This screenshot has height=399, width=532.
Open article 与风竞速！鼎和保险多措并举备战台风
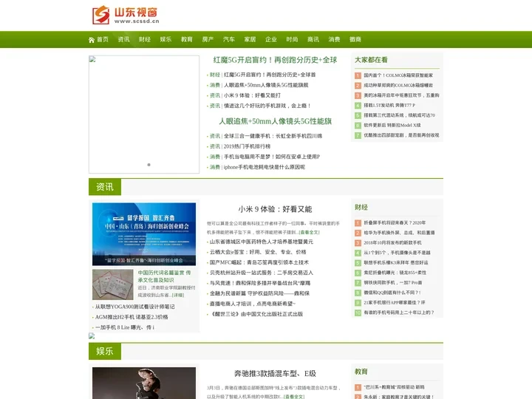click(x=260, y=283)
